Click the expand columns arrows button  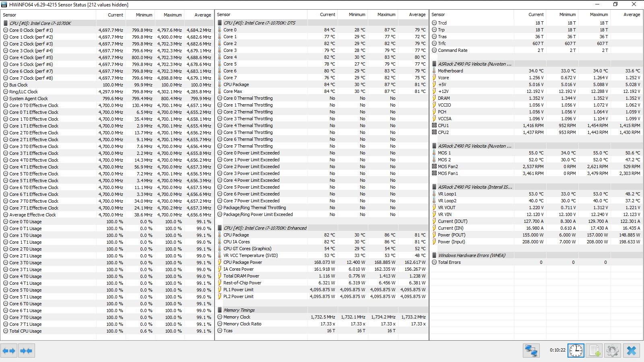[x=9, y=351]
